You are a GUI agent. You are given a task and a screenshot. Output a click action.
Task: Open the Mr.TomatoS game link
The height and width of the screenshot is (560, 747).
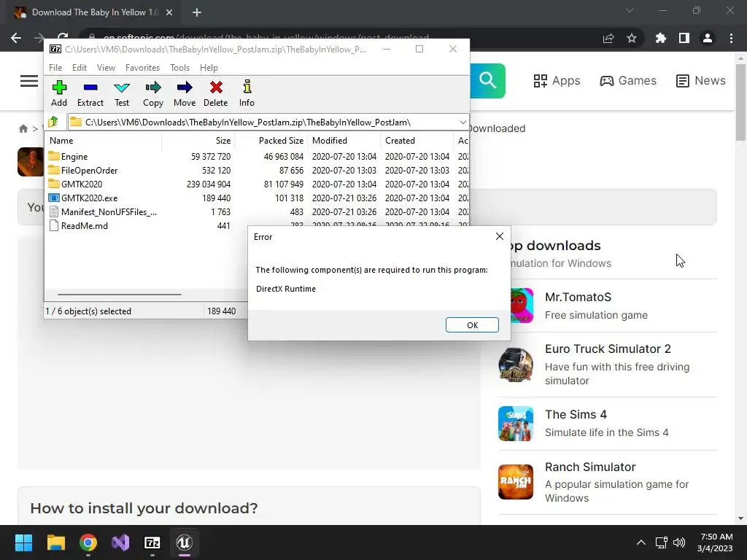578,297
